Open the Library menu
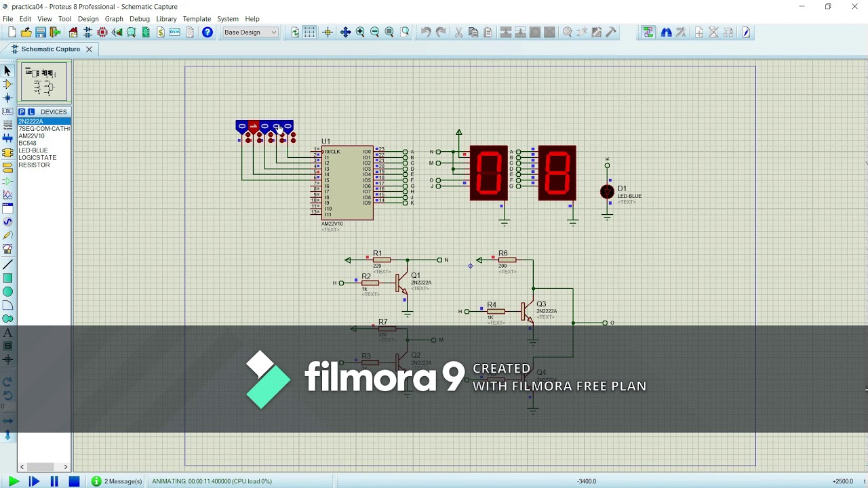Viewport: 868px width, 488px height. (x=166, y=19)
